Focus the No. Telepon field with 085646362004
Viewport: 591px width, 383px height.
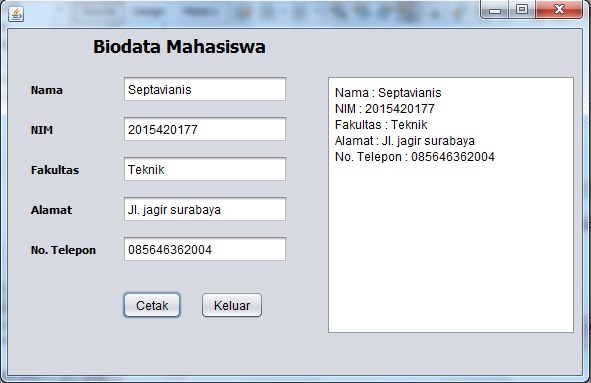coord(205,249)
